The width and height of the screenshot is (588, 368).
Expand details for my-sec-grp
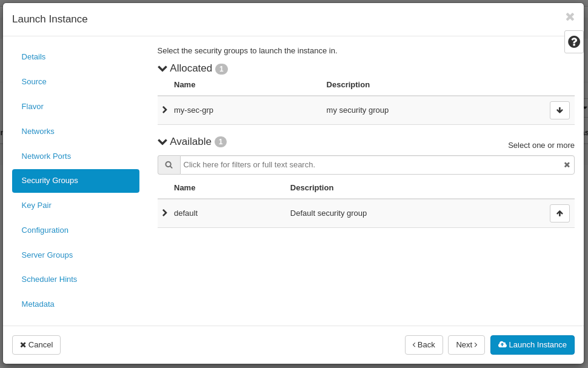click(x=164, y=110)
